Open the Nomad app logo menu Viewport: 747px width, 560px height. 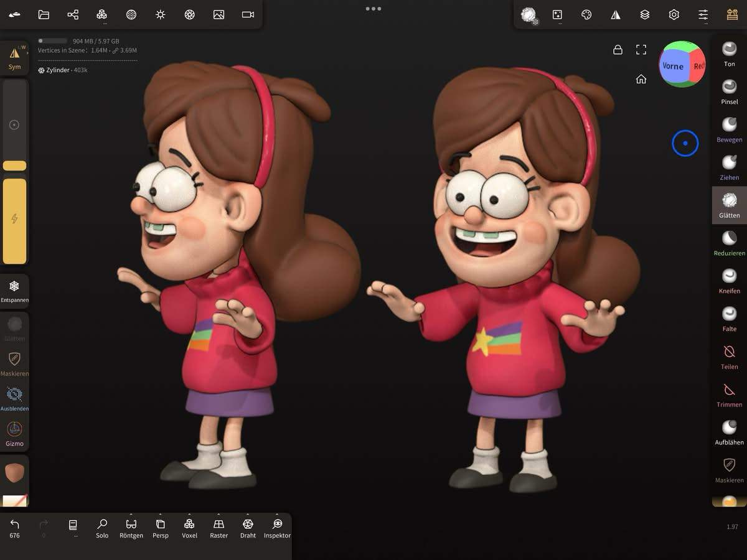click(x=14, y=14)
